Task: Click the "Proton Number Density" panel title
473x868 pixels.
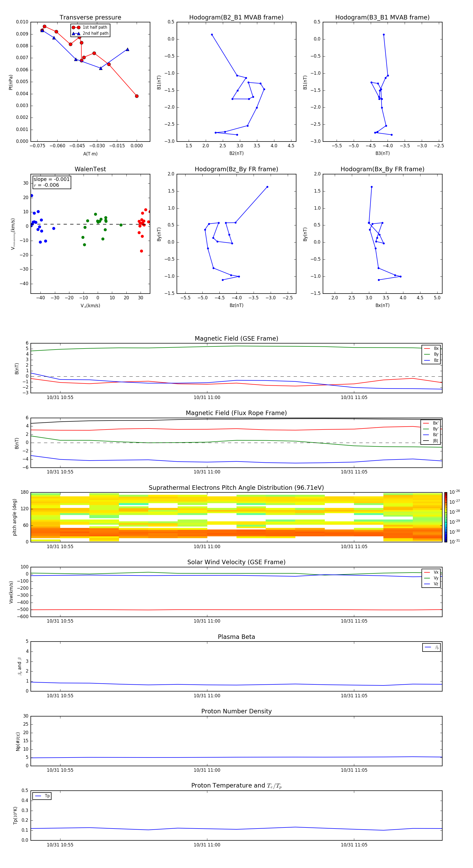Action: point(236,711)
